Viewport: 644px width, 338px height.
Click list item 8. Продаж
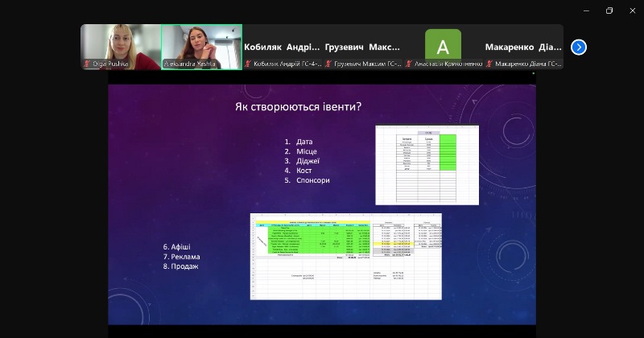(180, 266)
